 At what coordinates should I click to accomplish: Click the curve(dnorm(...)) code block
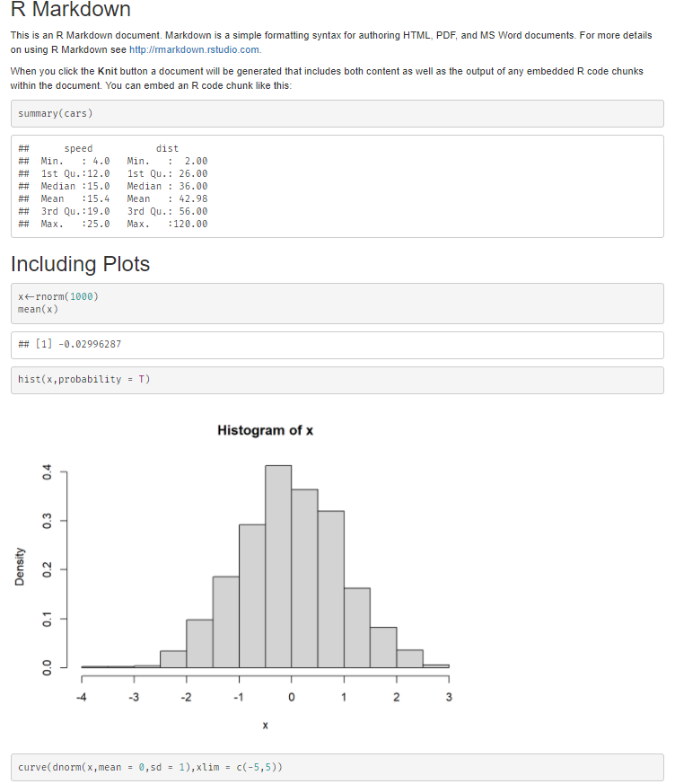pos(337,768)
